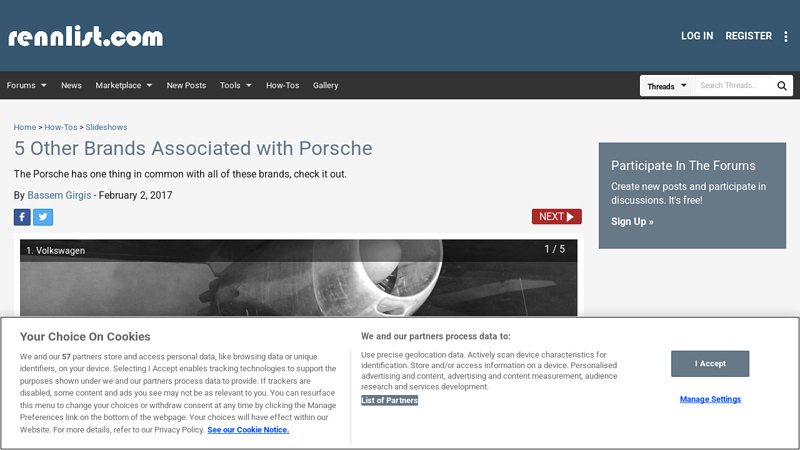This screenshot has height=450, width=800.
Task: Click the '1. Volkswagen' slide caption
Action: 56,251
